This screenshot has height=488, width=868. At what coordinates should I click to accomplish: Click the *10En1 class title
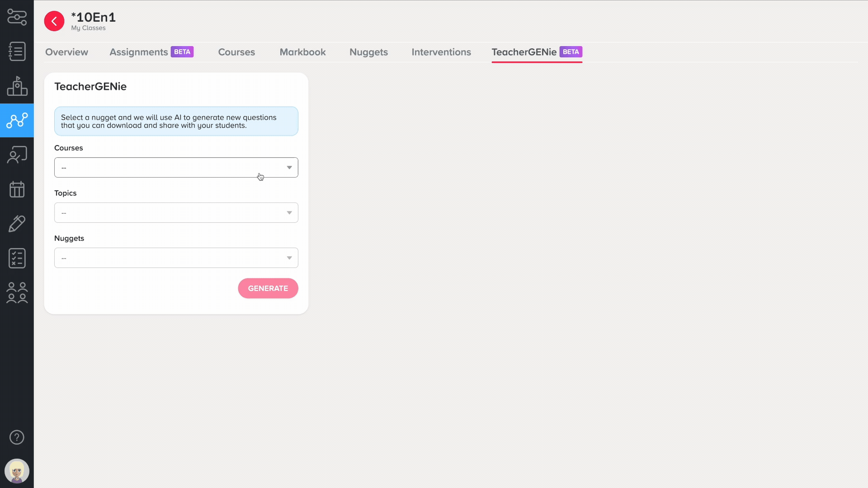[x=93, y=17]
